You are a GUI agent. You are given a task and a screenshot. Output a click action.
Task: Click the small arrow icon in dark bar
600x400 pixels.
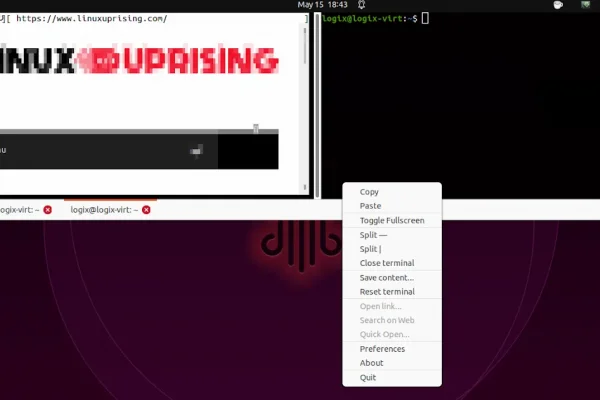point(196,151)
